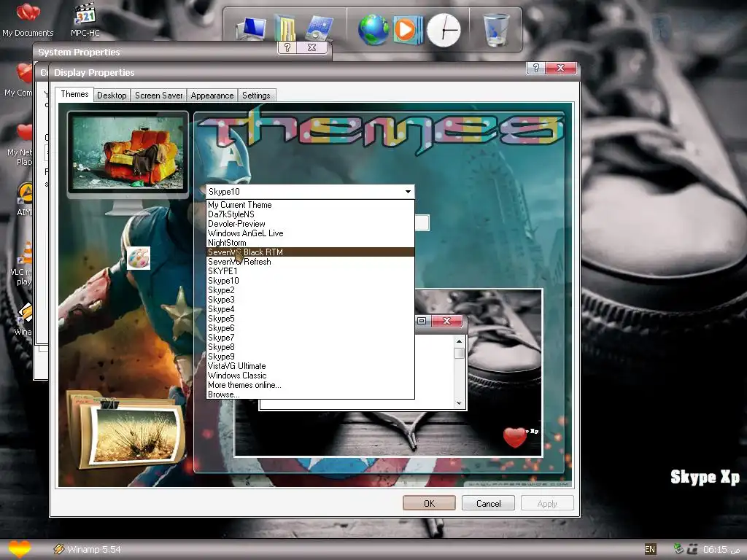Choose the Skype8 theme

[x=310, y=347]
